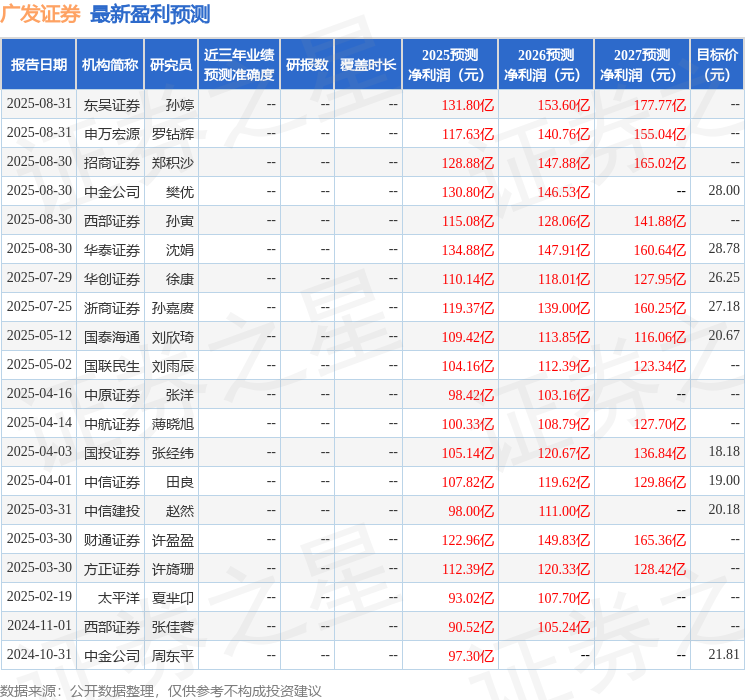This screenshot has width=745, height=700.
Task: Click analyst name 沈娟
Action: point(180,250)
